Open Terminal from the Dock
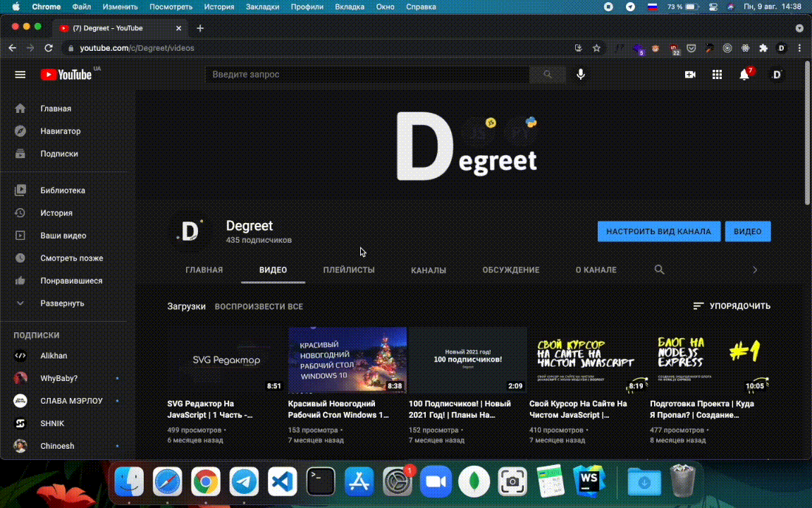812x508 pixels. pyautogui.click(x=321, y=482)
